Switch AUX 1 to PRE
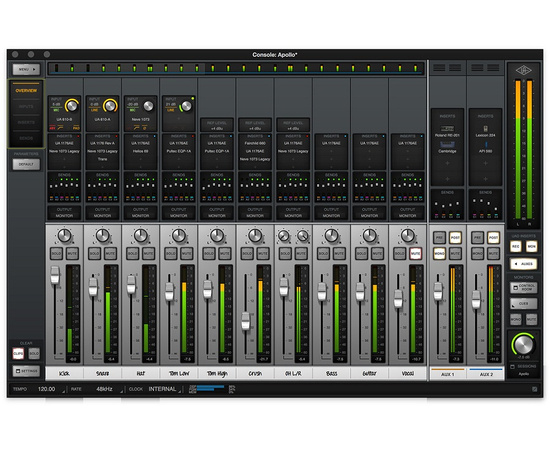Viewport: 550px width, 450px height. click(x=439, y=237)
